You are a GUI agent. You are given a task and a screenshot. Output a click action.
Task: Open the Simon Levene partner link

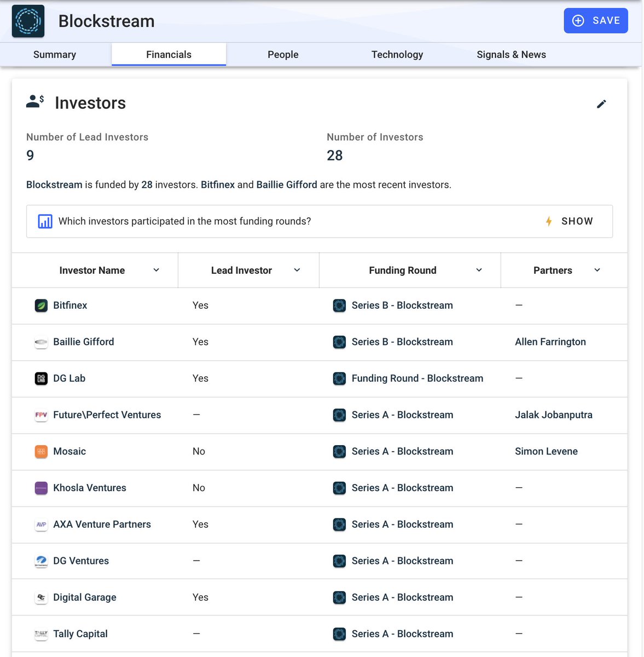pos(546,452)
